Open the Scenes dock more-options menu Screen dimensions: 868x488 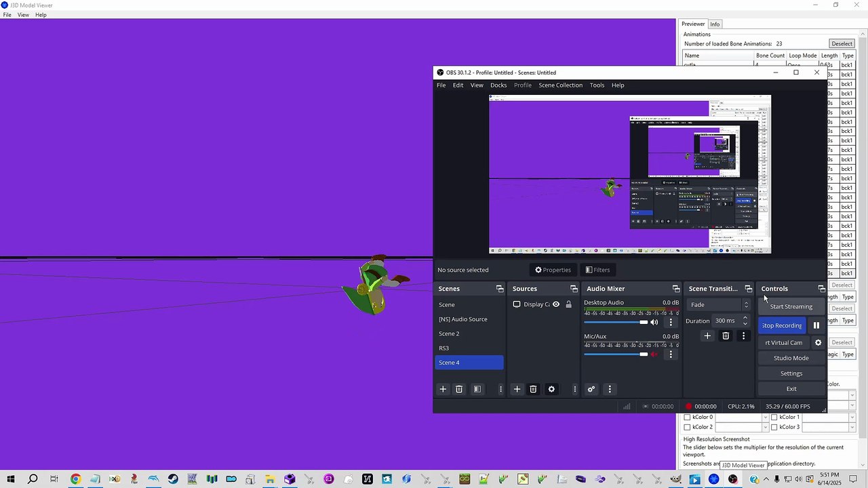(x=501, y=389)
